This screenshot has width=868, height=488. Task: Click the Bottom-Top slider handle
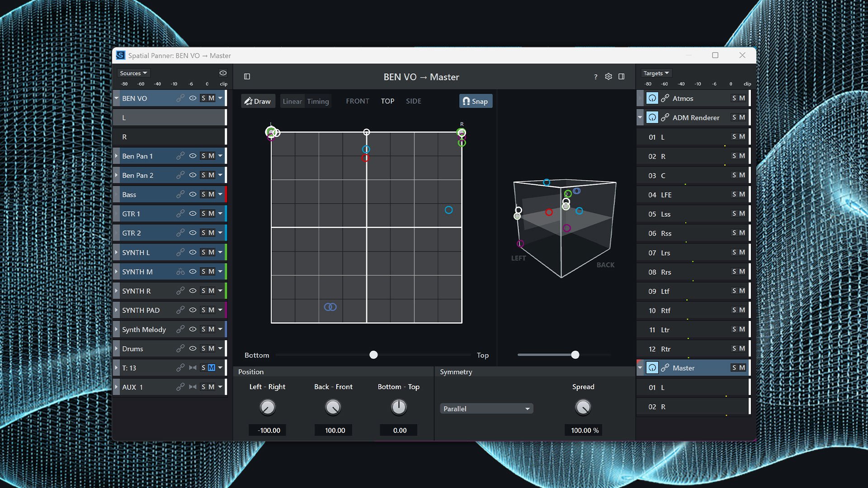(373, 355)
